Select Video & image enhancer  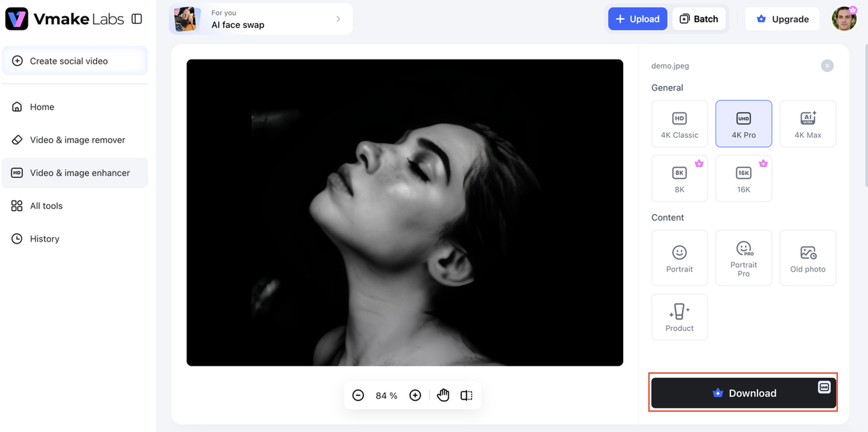(75, 173)
